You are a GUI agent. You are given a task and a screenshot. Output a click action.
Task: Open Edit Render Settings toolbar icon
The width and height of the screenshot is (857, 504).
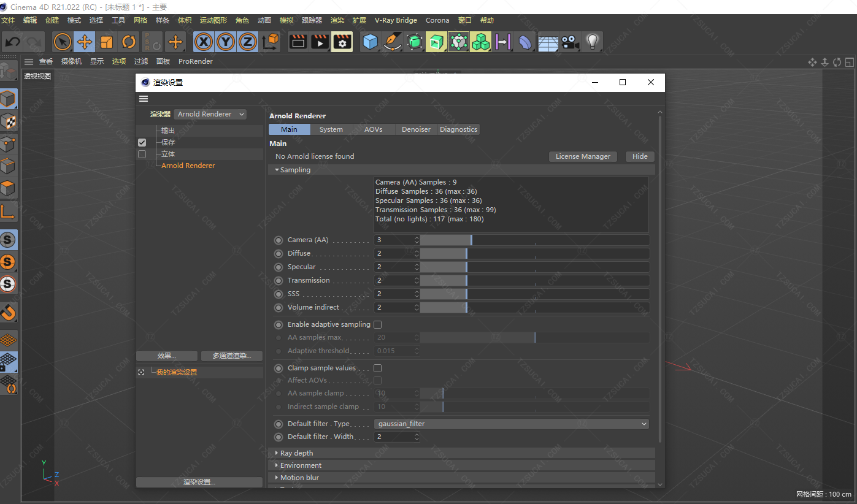click(342, 42)
